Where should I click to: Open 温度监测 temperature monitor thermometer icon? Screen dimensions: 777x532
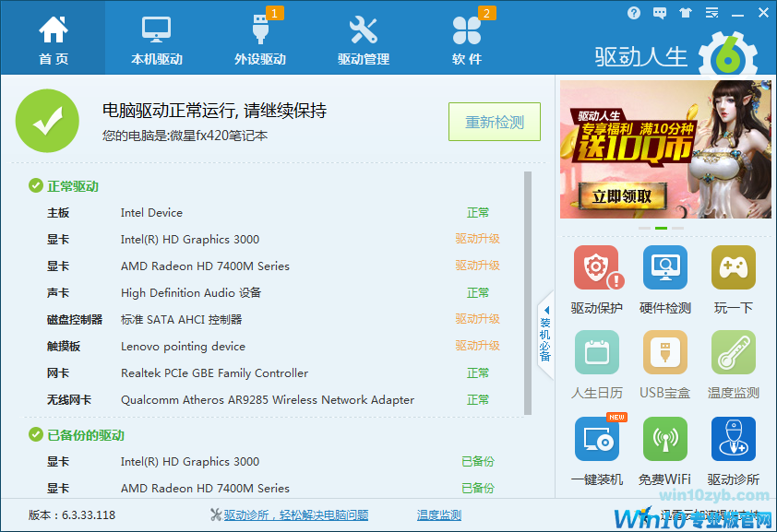point(733,352)
